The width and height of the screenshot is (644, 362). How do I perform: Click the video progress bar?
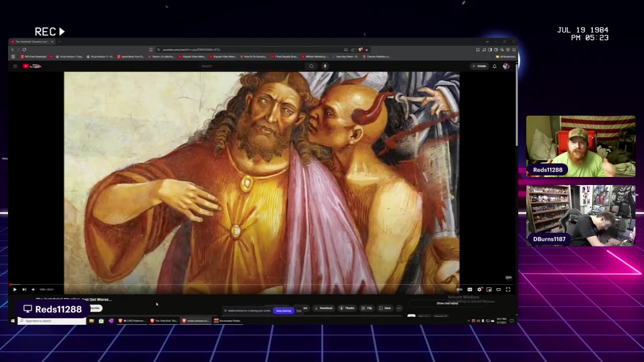[252, 285]
